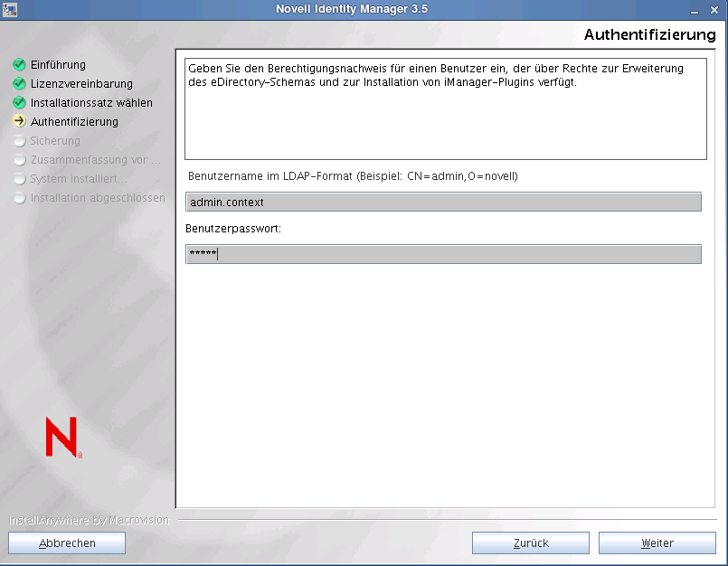Click inside the Benutzername LDAP-Format field

click(443, 202)
